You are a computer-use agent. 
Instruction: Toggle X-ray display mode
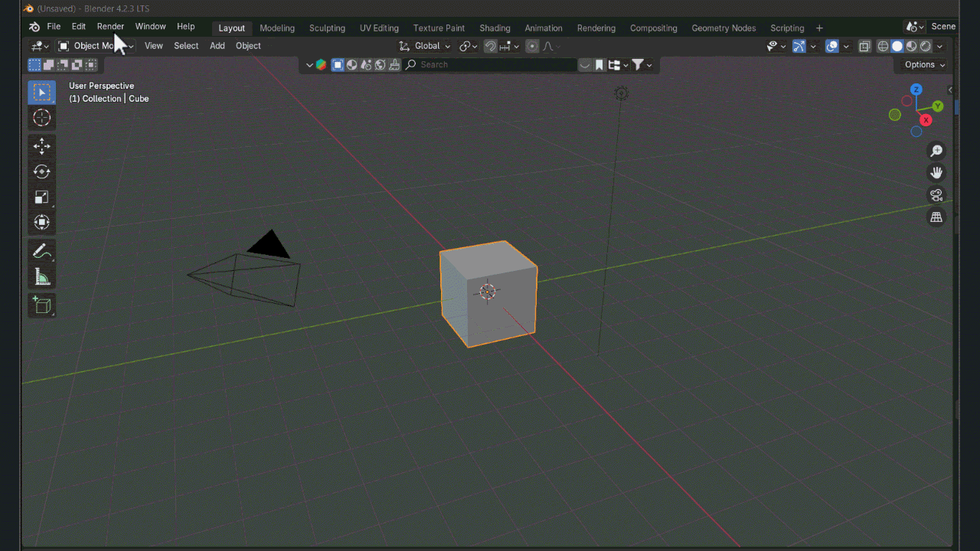point(864,46)
